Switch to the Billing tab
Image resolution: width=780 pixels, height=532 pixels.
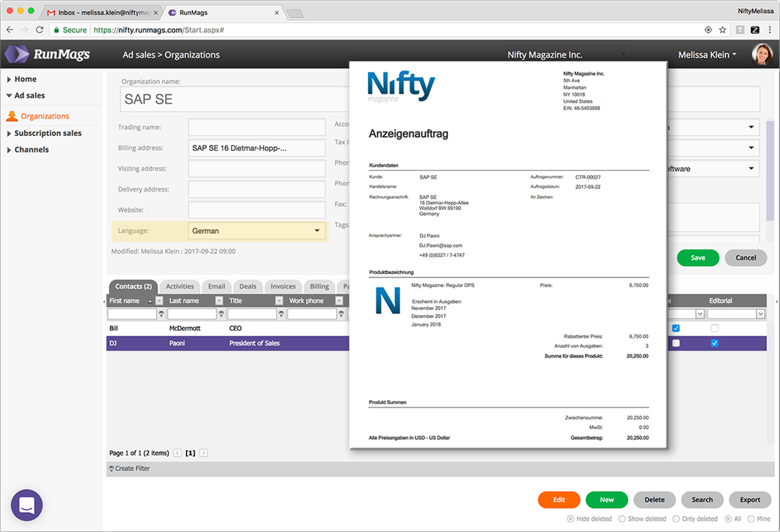click(320, 287)
